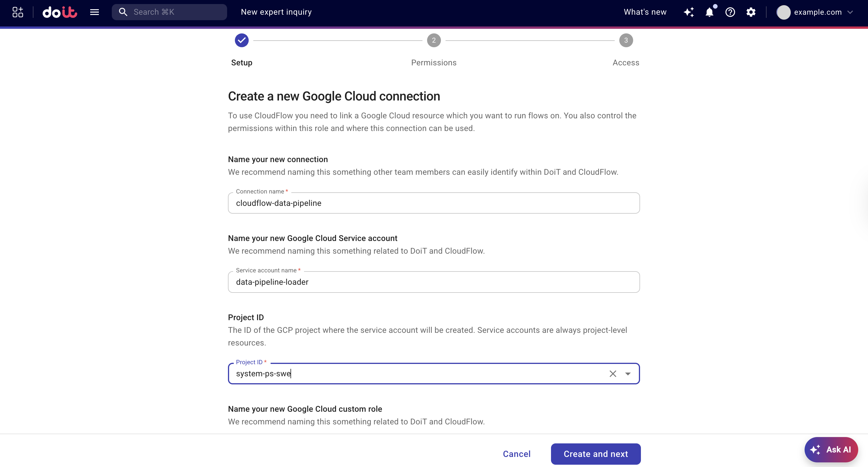Open the Project ID dropdown arrow
Screen dimensions: 868x467
[x=628, y=374]
